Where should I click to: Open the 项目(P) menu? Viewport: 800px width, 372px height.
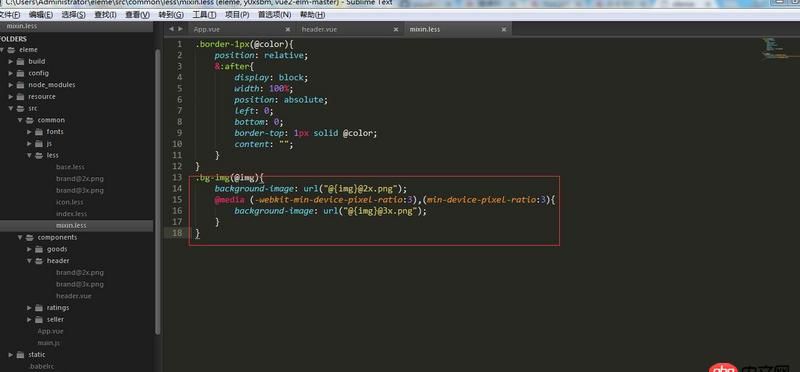tap(237, 15)
